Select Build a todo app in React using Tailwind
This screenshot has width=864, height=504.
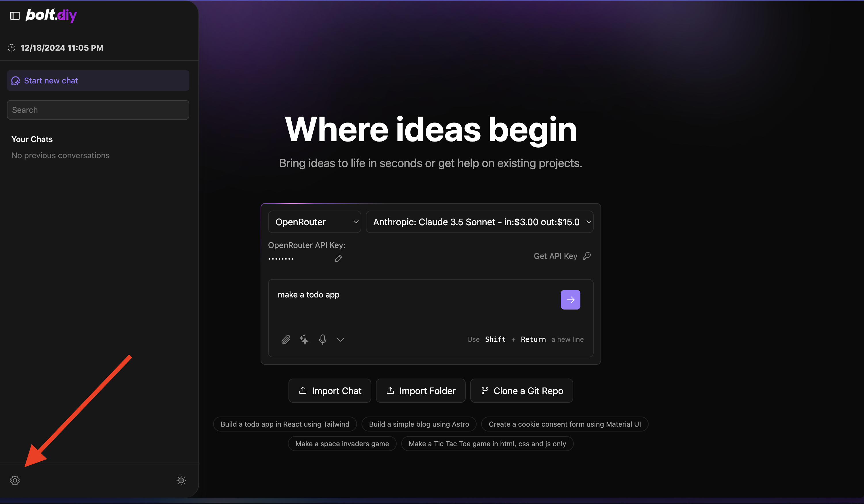pyautogui.click(x=285, y=424)
